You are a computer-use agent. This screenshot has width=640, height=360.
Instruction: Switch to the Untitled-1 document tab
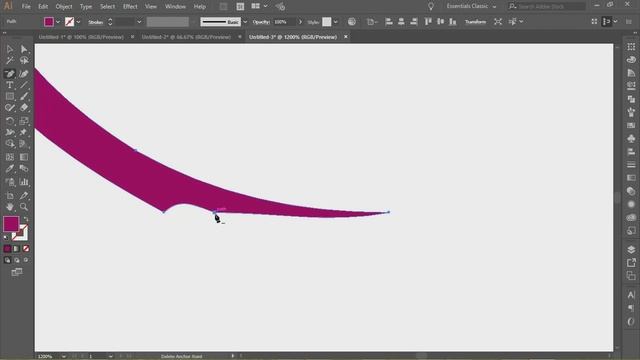point(81,37)
